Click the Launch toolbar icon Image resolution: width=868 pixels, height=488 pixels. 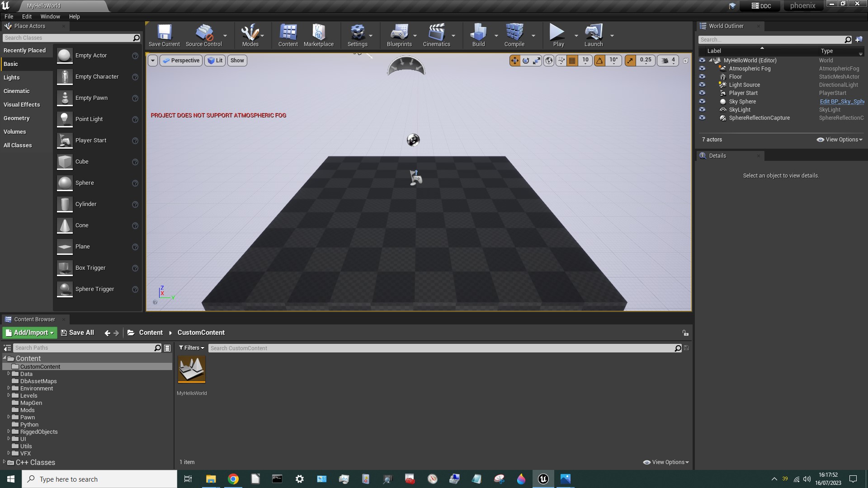pyautogui.click(x=594, y=35)
